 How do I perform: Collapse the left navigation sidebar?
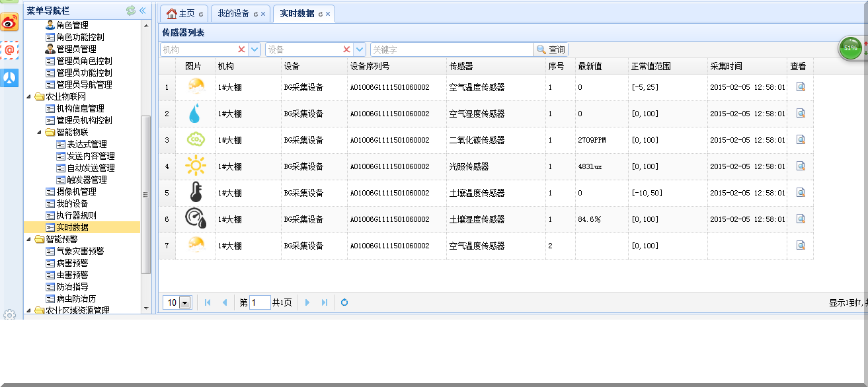[142, 11]
